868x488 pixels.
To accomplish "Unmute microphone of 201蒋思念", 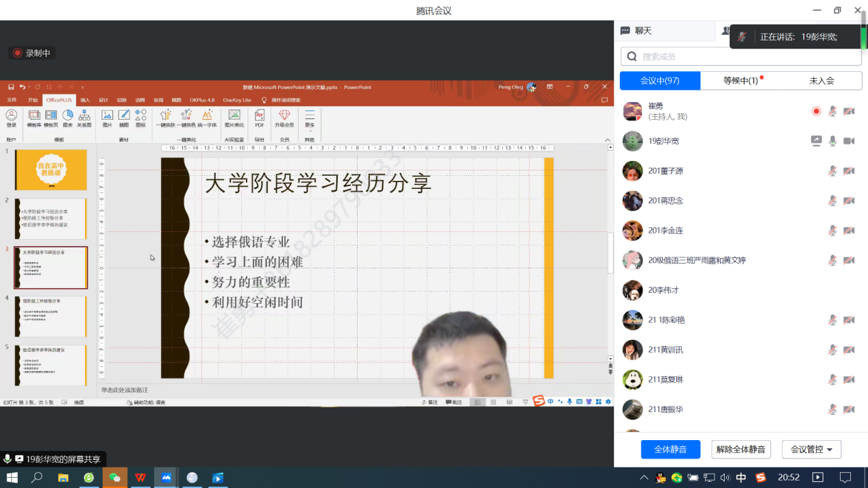I will 832,201.
